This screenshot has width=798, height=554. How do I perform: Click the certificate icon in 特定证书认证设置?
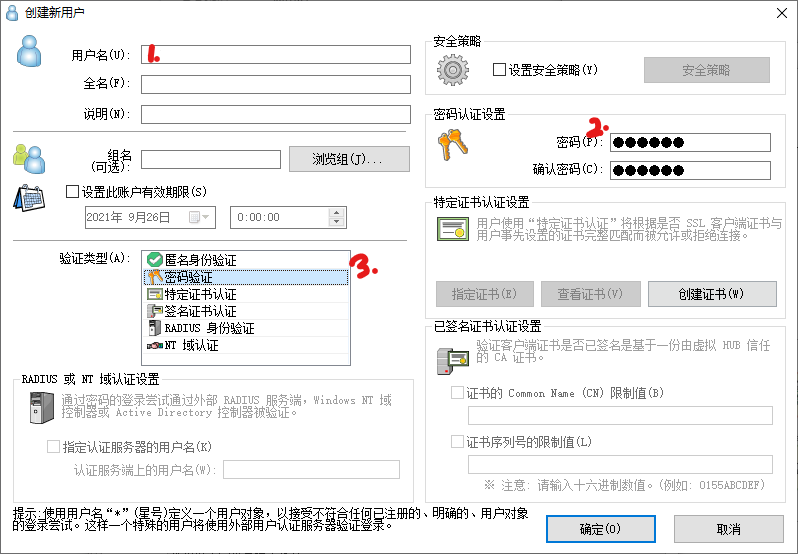pos(452,229)
